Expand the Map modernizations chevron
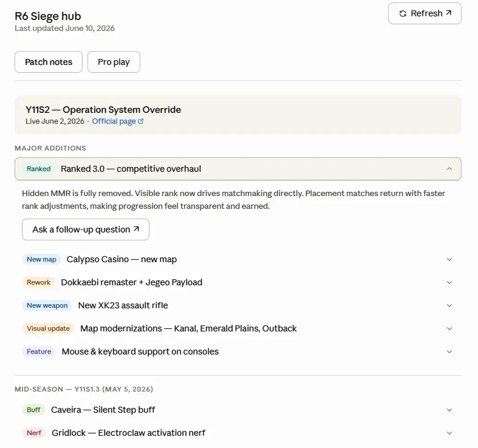The height and width of the screenshot is (448, 478). (449, 328)
